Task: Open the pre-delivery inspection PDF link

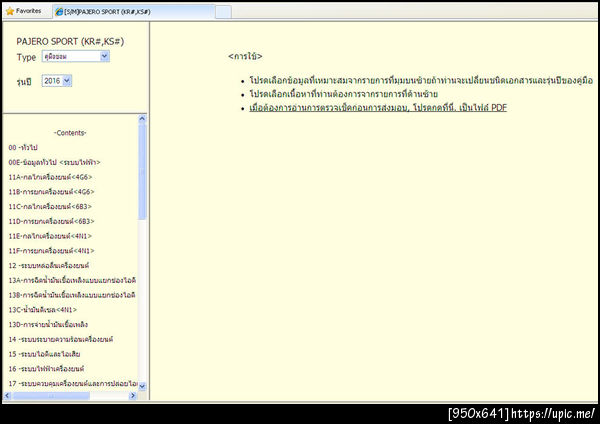Action: (x=378, y=108)
